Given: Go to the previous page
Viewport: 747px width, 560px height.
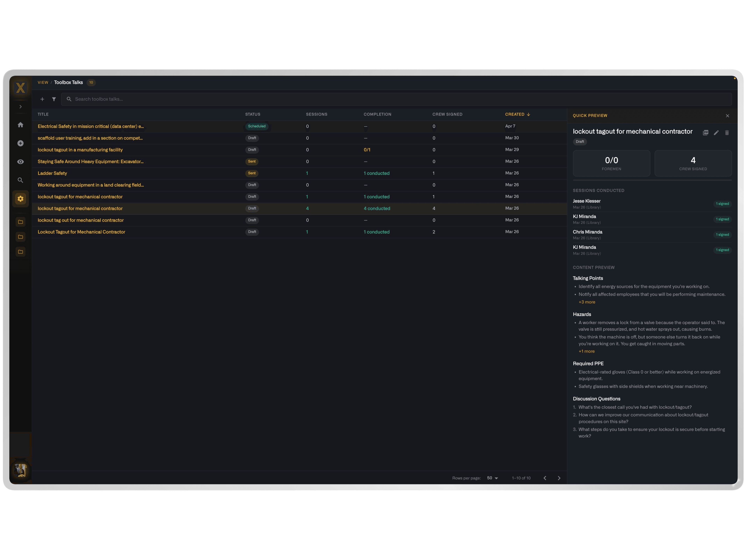Looking at the screenshot, I should click(x=545, y=478).
